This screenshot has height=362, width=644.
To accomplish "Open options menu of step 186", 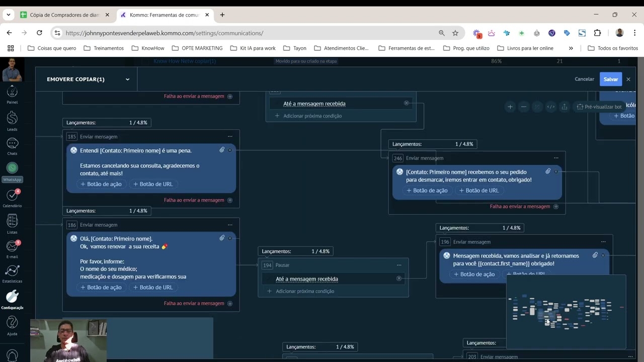I will (230, 225).
